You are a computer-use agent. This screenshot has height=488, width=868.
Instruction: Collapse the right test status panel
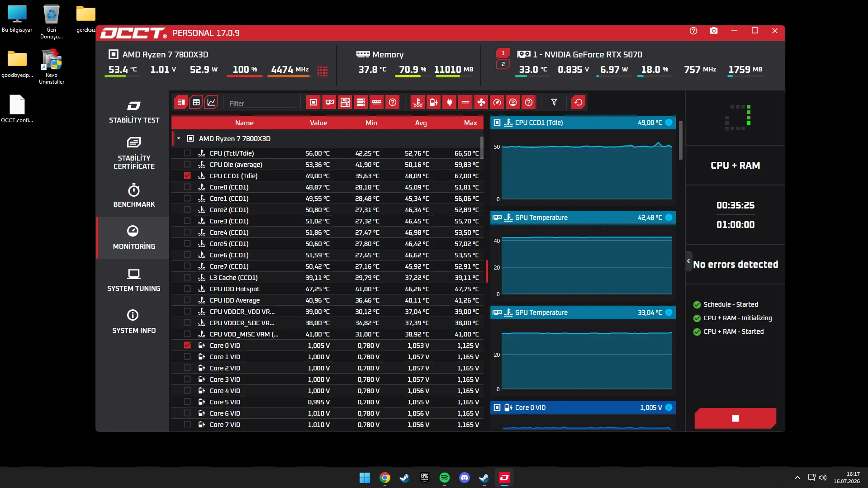(688, 261)
